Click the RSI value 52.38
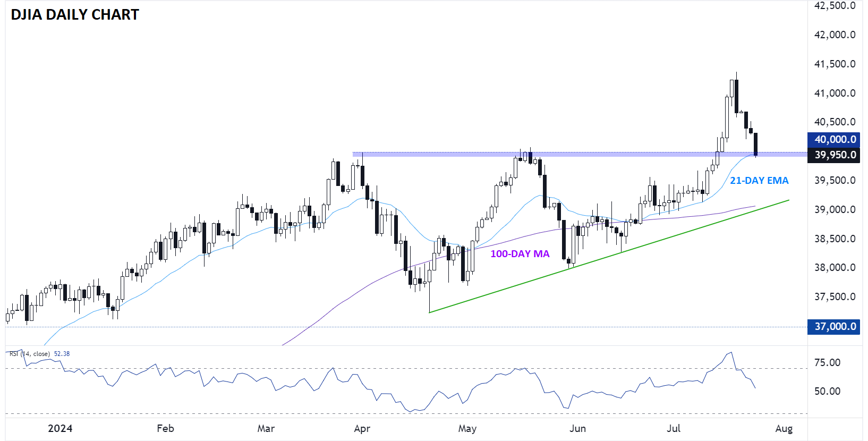 coord(62,354)
